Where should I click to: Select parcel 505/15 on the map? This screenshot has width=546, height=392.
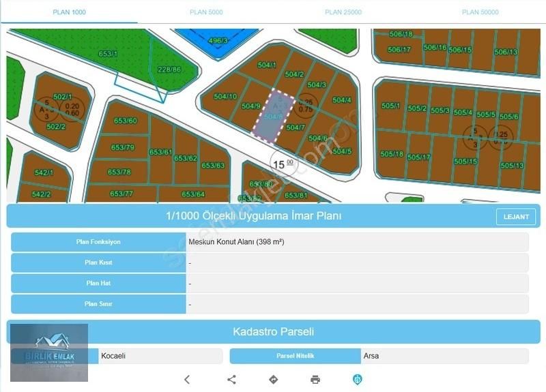[465, 162]
